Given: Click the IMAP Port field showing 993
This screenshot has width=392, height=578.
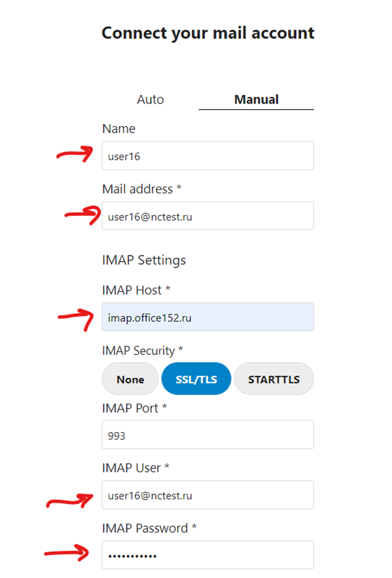Looking at the screenshot, I should click(x=208, y=435).
